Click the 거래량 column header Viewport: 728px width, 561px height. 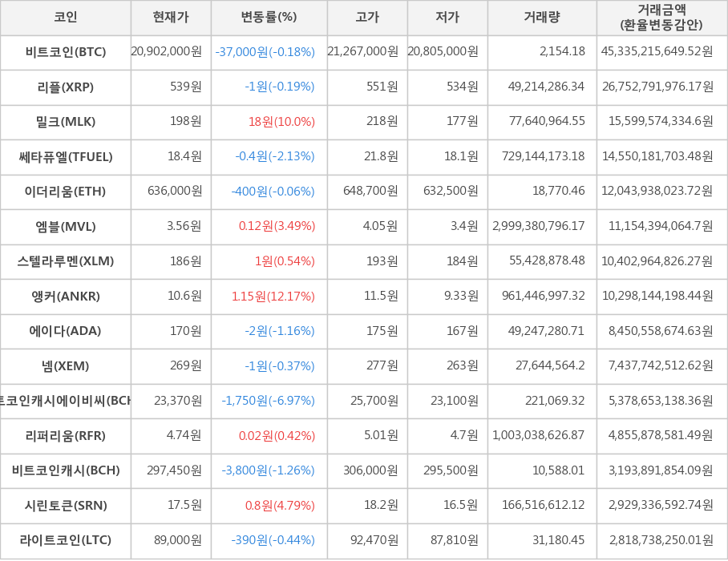tap(542, 18)
